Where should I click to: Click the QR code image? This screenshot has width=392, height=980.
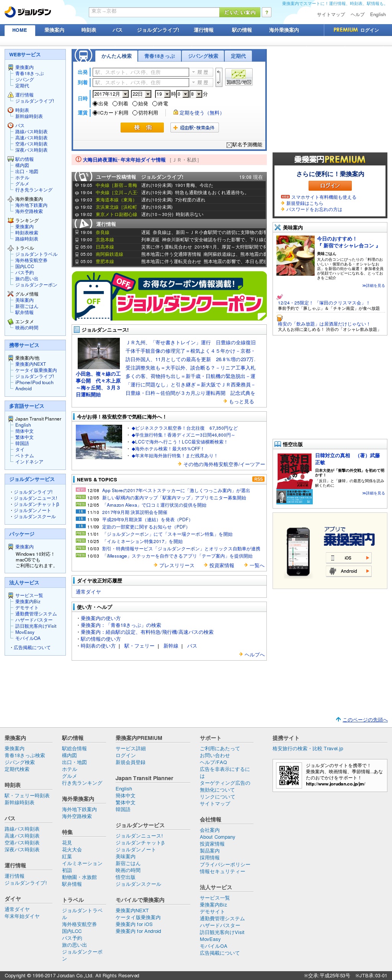click(x=289, y=775)
